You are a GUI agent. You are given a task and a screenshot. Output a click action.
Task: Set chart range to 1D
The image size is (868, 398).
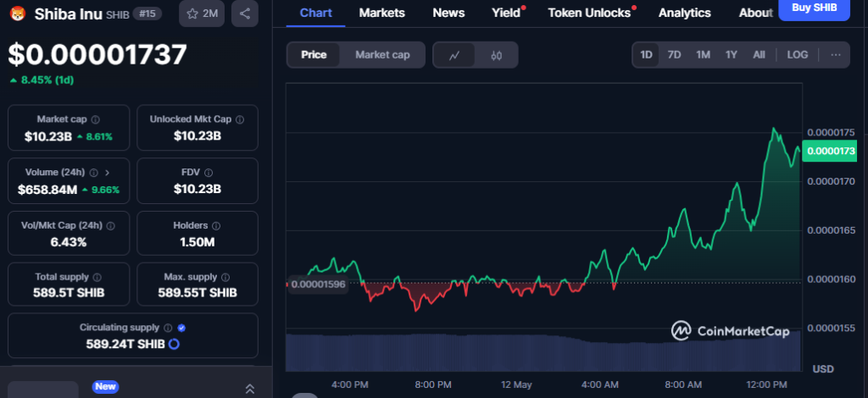646,55
